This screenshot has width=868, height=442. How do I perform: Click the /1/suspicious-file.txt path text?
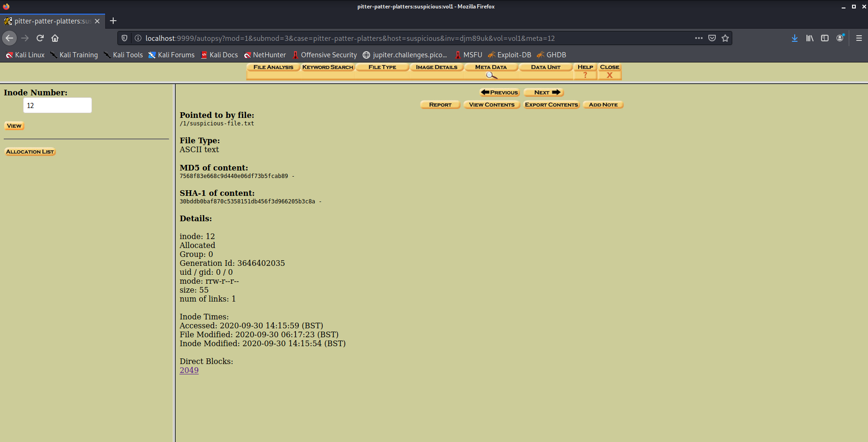217,124
